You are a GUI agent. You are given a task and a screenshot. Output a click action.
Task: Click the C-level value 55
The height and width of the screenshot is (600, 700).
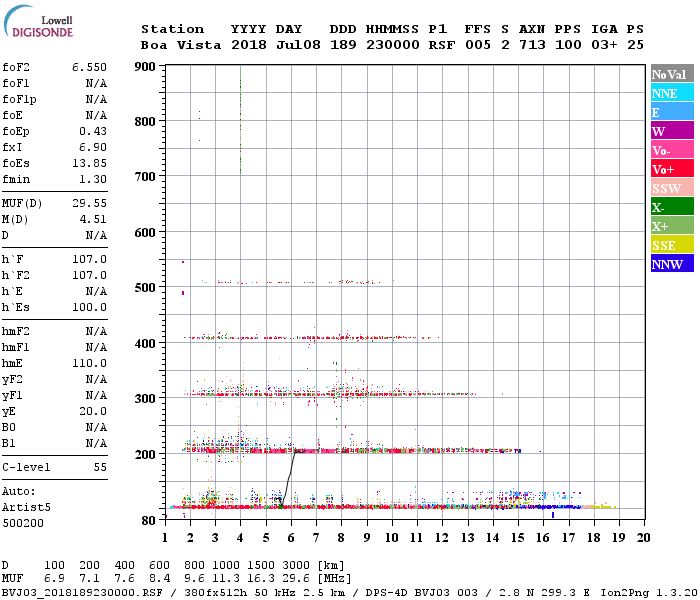(x=100, y=467)
